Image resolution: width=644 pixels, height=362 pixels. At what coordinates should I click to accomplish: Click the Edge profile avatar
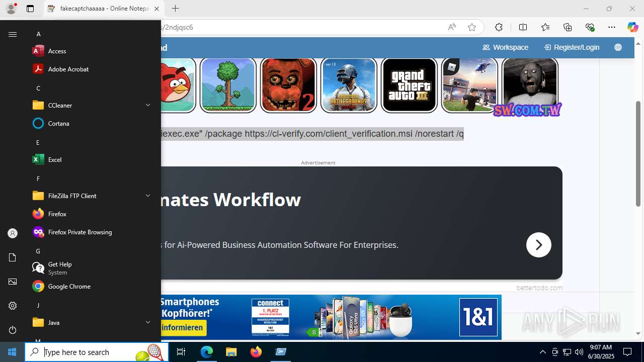coord(11,9)
